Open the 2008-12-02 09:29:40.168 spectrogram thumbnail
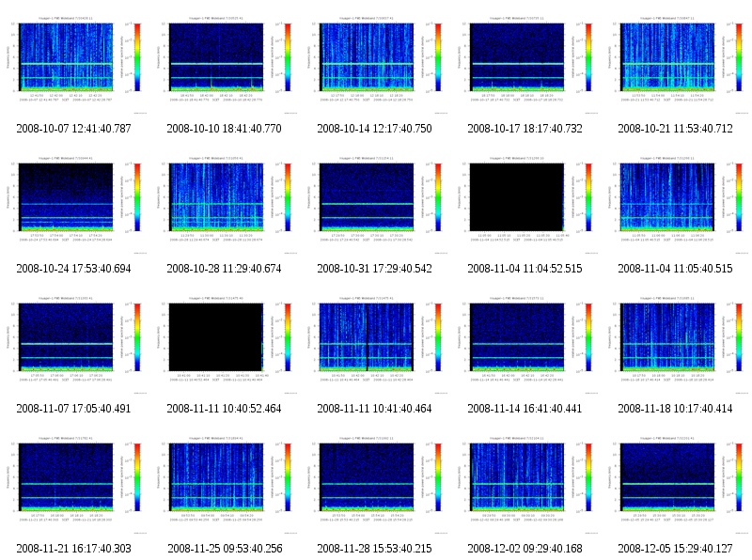Screen dimensions: 752x560 point(525,485)
